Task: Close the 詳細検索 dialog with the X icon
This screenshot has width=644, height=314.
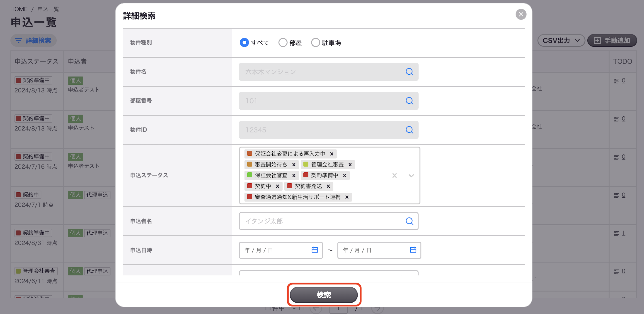Action: pos(521,14)
